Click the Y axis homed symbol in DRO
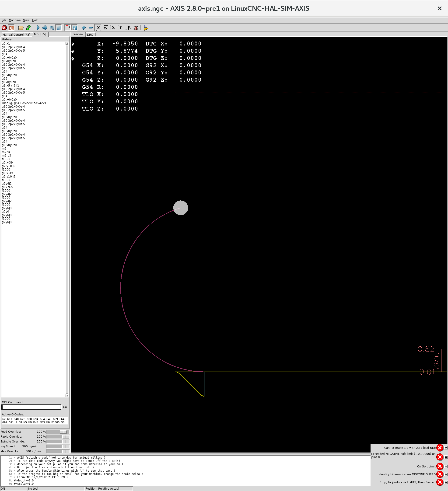The image size is (448, 491). pos(73,51)
